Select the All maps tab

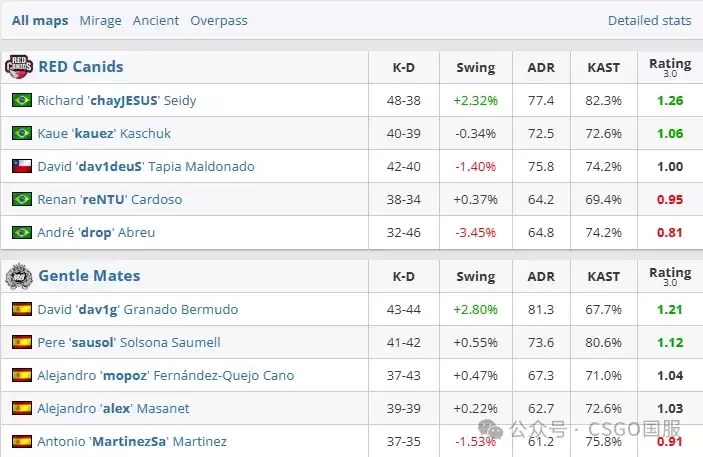pos(40,21)
